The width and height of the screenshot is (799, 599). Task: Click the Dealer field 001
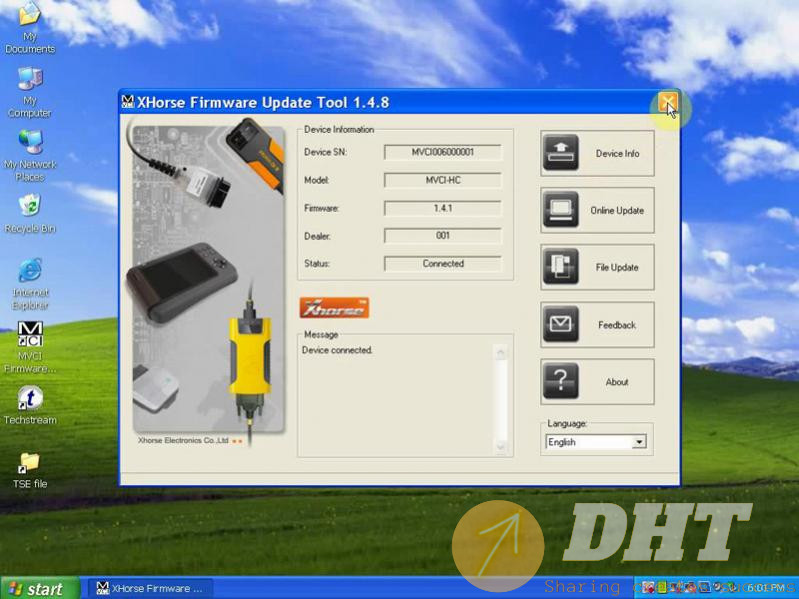pyautogui.click(x=442, y=235)
